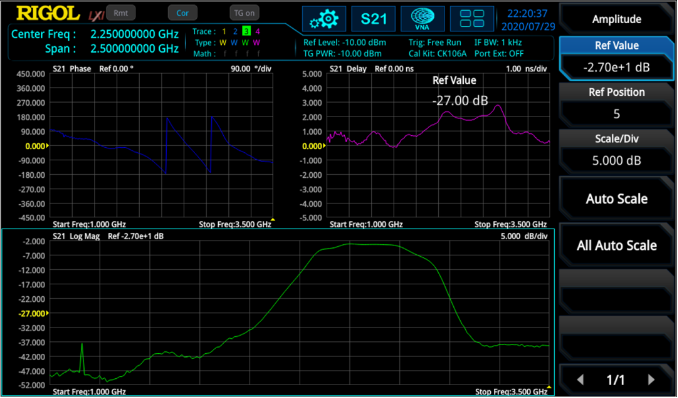Select the S21 Delay trace window
678x398 pixels.
(438, 146)
